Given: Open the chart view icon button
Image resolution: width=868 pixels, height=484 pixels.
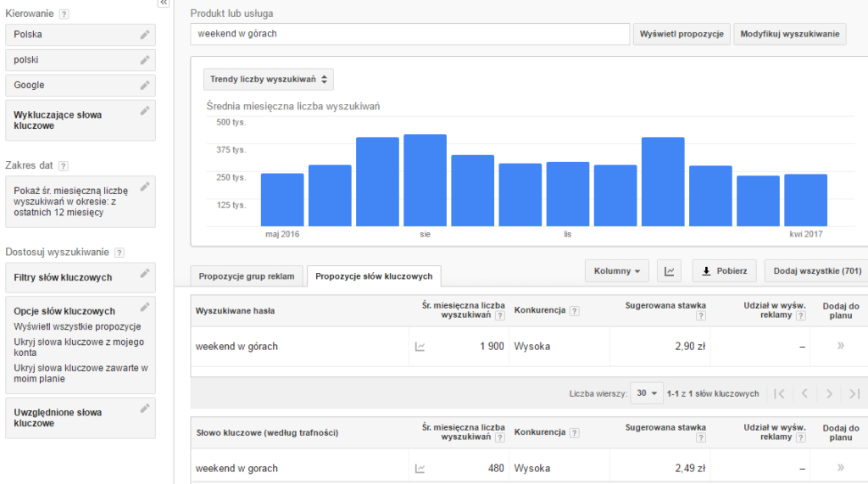Looking at the screenshot, I should pyautogui.click(x=670, y=271).
